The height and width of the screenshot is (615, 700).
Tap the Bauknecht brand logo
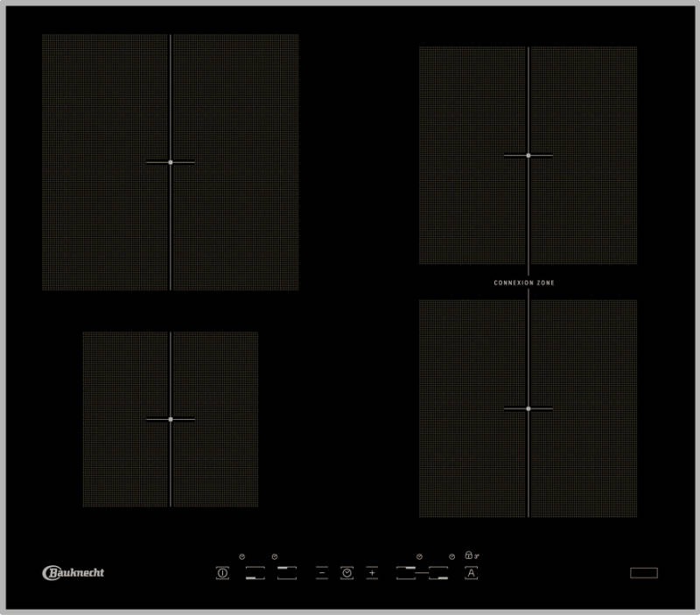[73, 573]
